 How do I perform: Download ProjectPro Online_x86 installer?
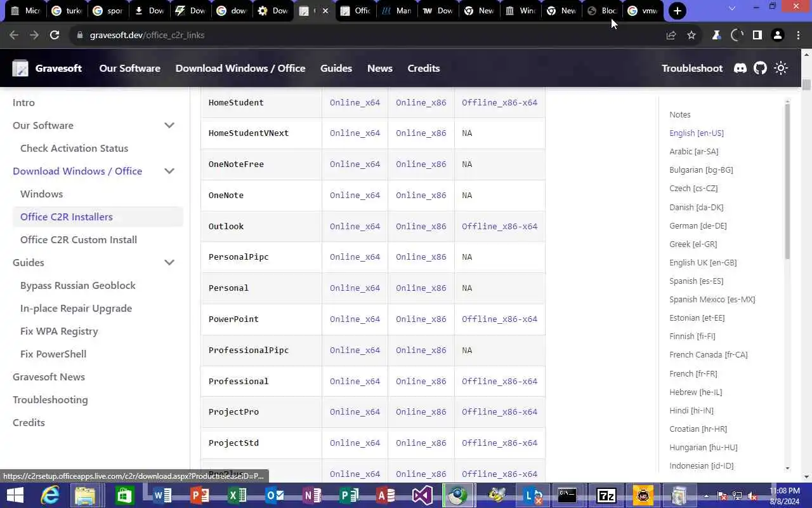pos(421,411)
